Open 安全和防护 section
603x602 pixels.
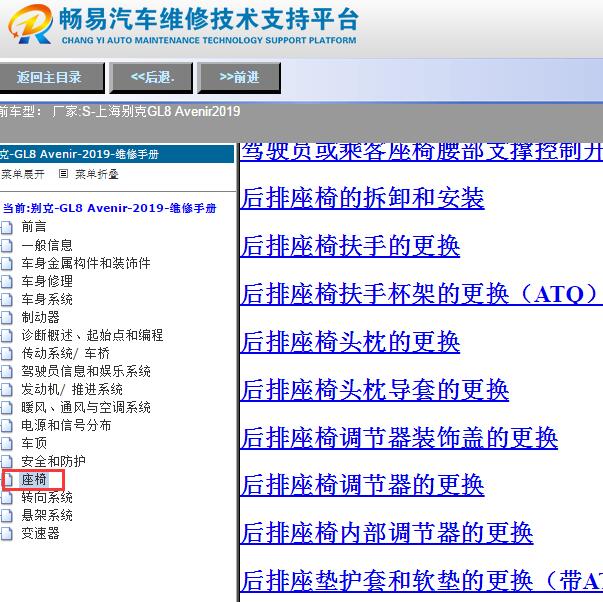(53, 461)
